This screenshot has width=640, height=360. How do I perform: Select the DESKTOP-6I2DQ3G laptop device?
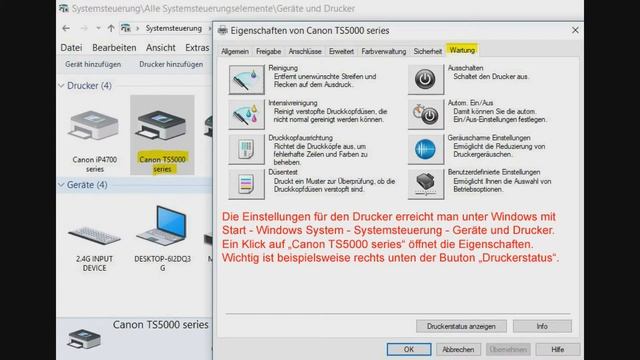tap(162, 239)
